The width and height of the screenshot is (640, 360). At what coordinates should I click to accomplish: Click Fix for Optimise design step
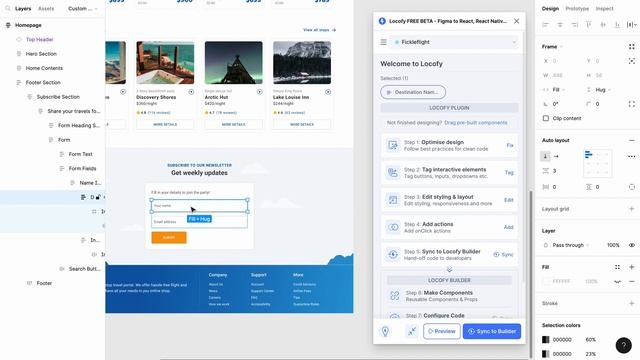(510, 145)
